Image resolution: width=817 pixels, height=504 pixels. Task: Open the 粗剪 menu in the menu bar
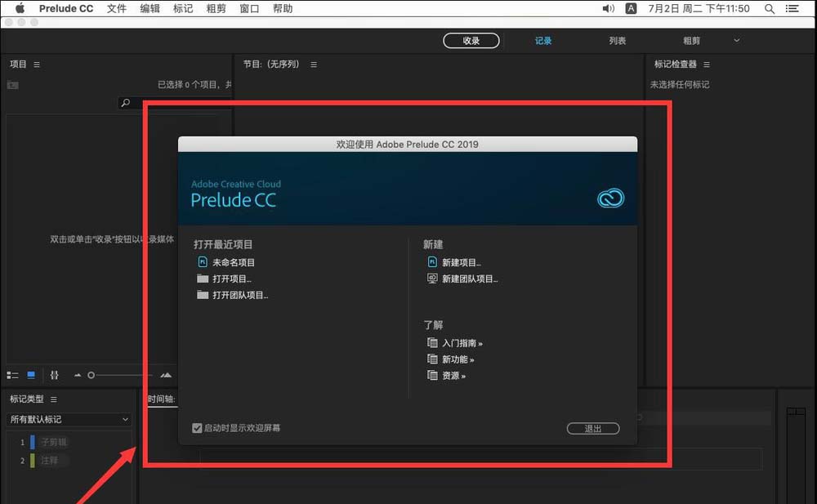pyautogui.click(x=217, y=8)
